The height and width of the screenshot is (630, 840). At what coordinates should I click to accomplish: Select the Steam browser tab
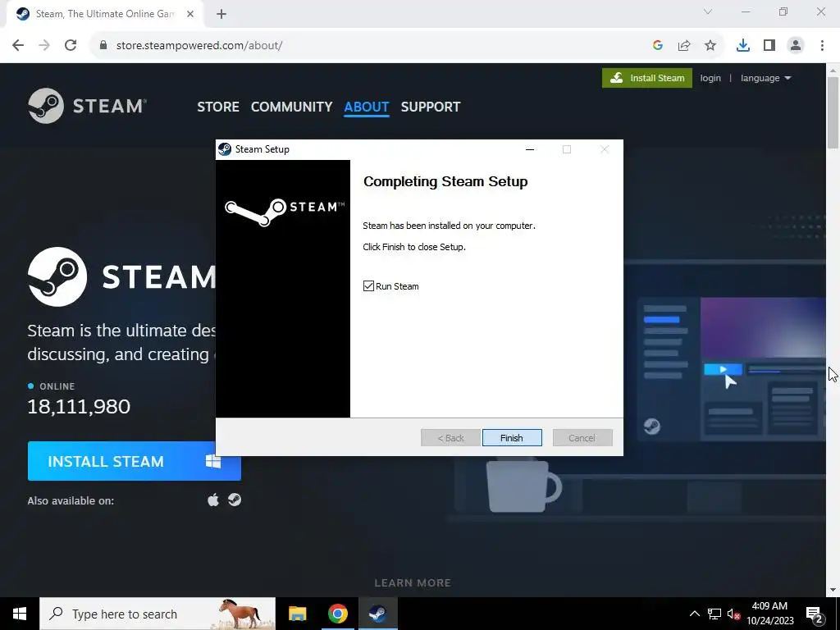(104, 15)
